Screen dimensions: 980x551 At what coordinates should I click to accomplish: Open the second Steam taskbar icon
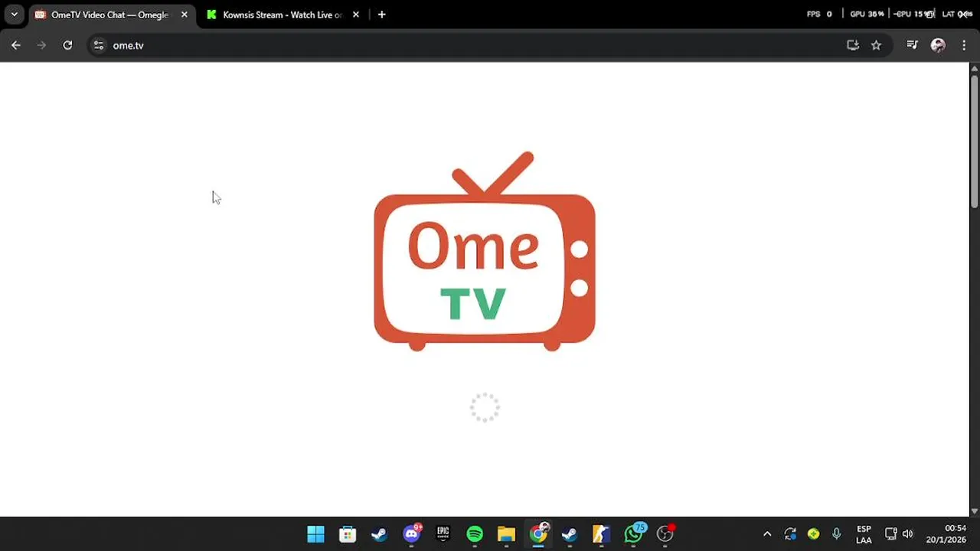[570, 534]
